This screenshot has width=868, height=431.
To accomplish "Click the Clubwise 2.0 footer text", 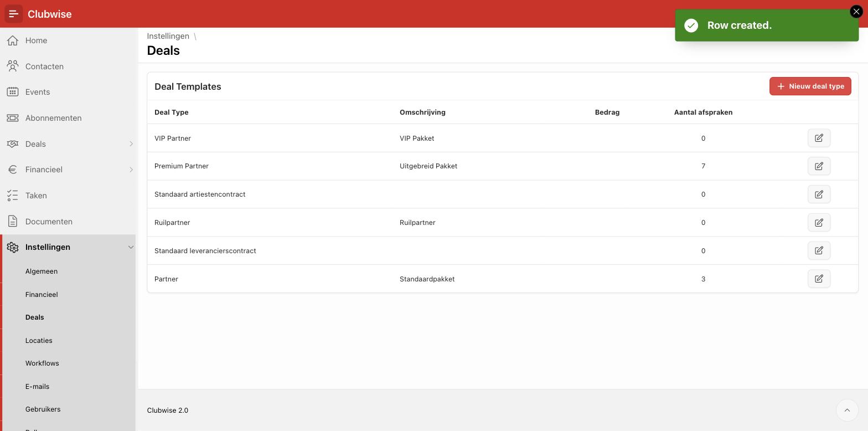I will (168, 411).
